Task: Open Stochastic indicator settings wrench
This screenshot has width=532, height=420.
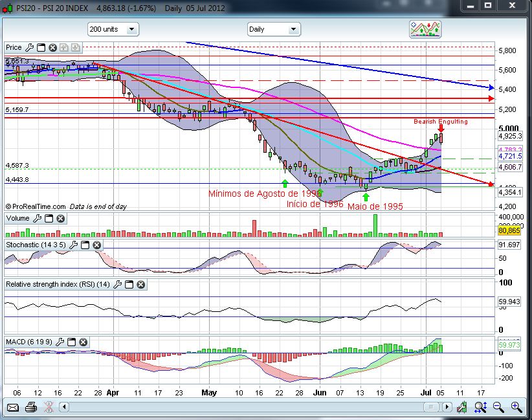Action: [x=74, y=245]
